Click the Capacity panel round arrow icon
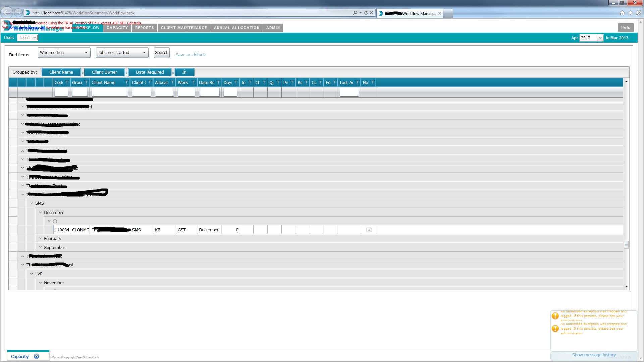This screenshot has height=362, width=644. [x=36, y=356]
